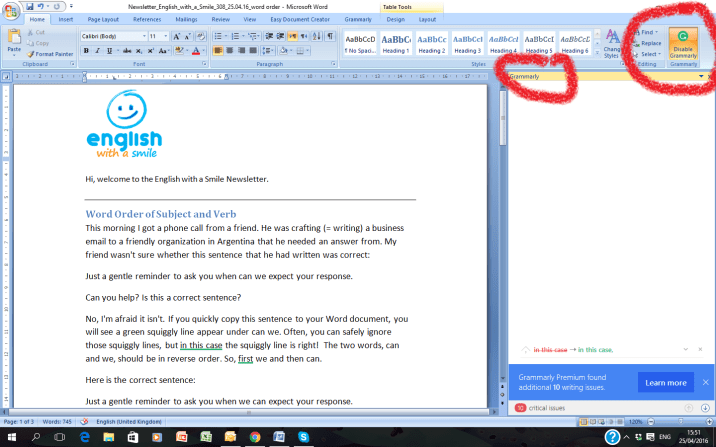Toggle right-to-left text direction

tap(304, 36)
